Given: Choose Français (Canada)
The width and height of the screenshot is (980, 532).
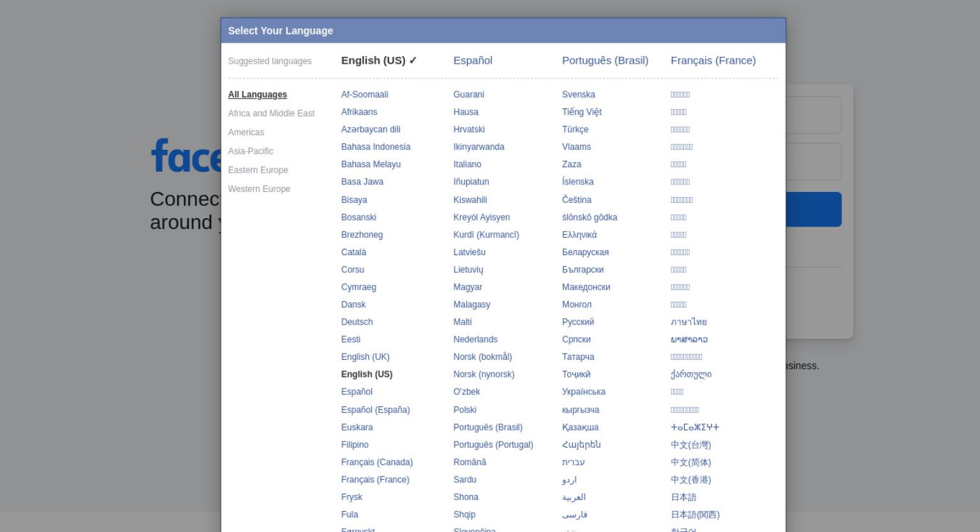Looking at the screenshot, I should click(377, 462).
